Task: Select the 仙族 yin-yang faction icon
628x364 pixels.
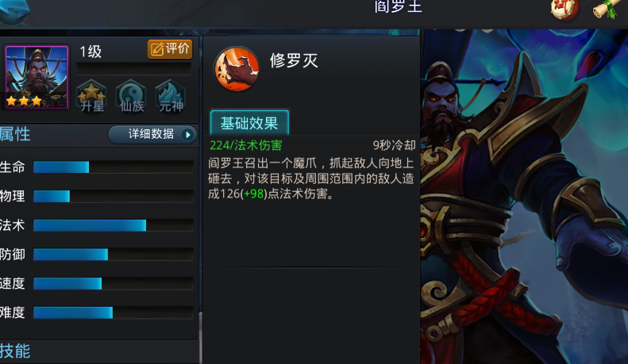Action: click(131, 97)
